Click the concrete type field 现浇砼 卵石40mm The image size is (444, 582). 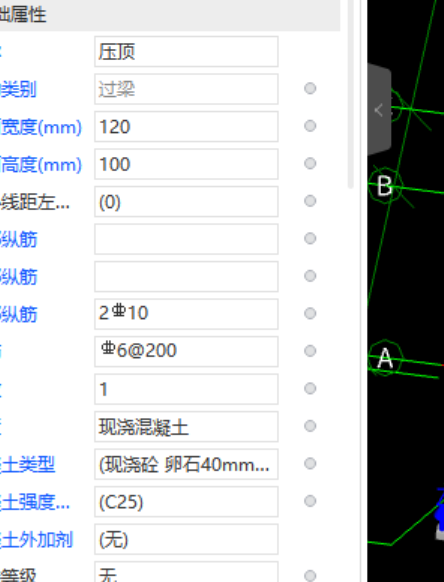pyautogui.click(x=186, y=464)
